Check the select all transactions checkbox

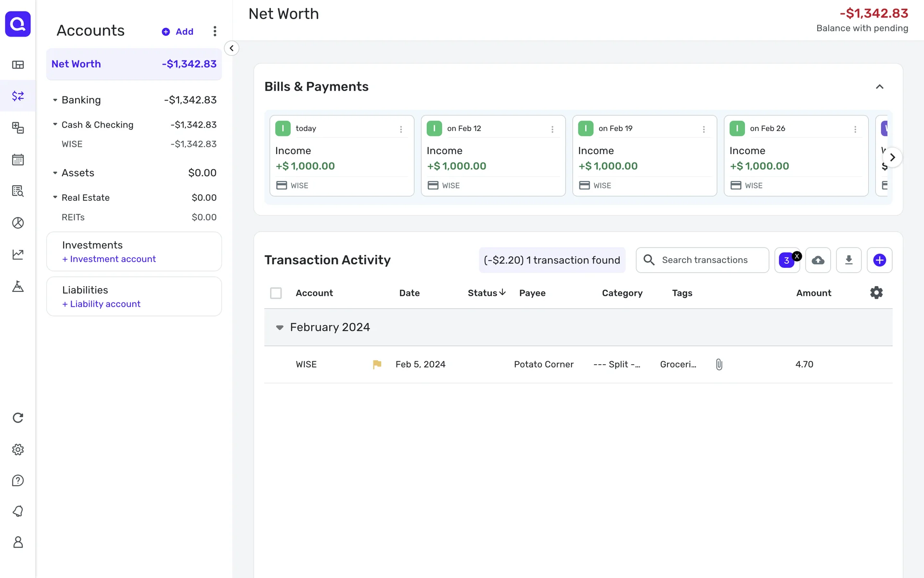coord(276,293)
